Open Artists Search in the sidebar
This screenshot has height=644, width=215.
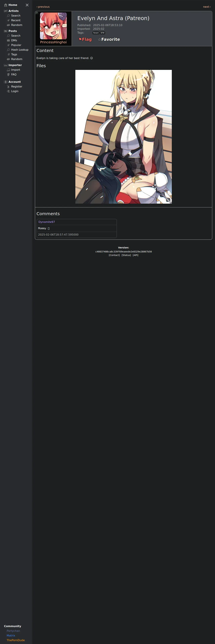tap(16, 16)
